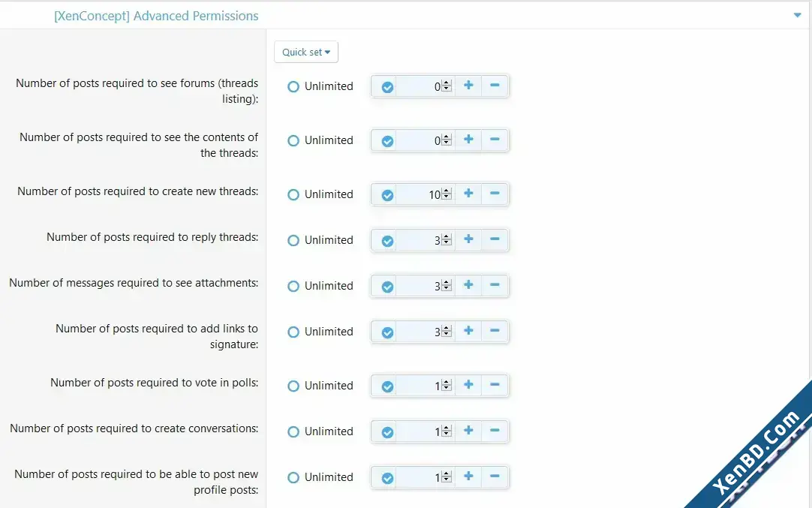Click the reply threads number field
The image size is (812, 508).
point(426,240)
